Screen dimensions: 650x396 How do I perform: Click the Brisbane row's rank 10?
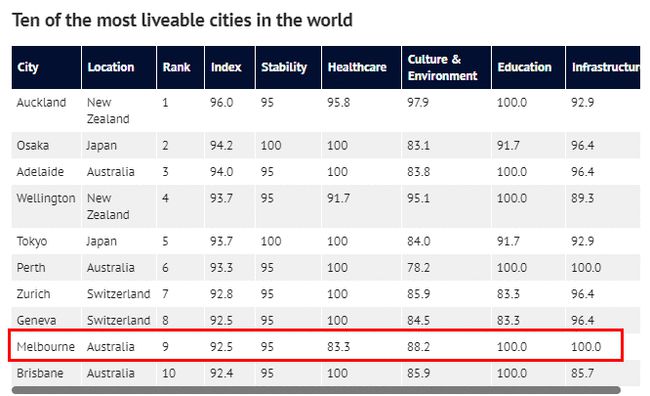pyautogui.click(x=169, y=373)
